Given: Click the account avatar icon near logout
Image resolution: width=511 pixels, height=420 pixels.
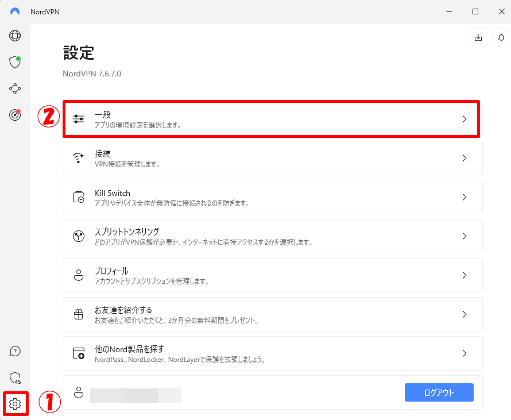Looking at the screenshot, I should pos(79,392).
